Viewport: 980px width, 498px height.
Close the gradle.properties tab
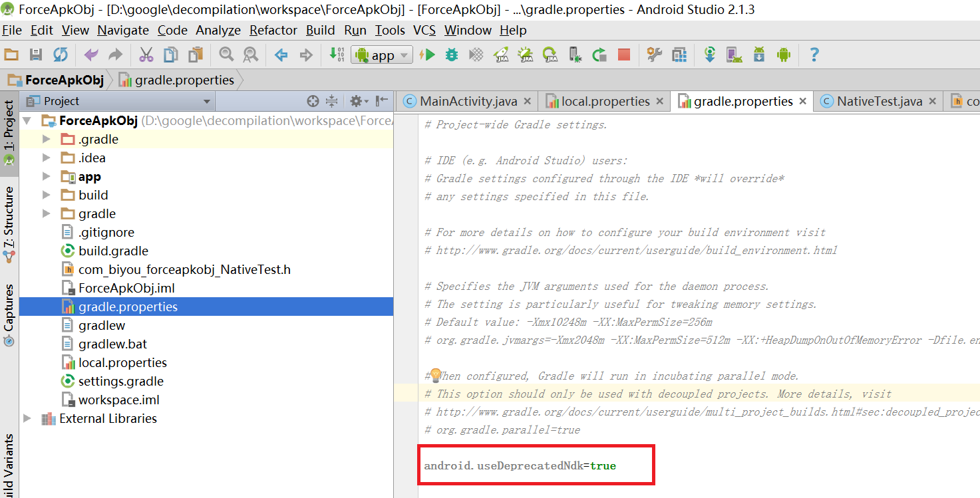tap(802, 101)
